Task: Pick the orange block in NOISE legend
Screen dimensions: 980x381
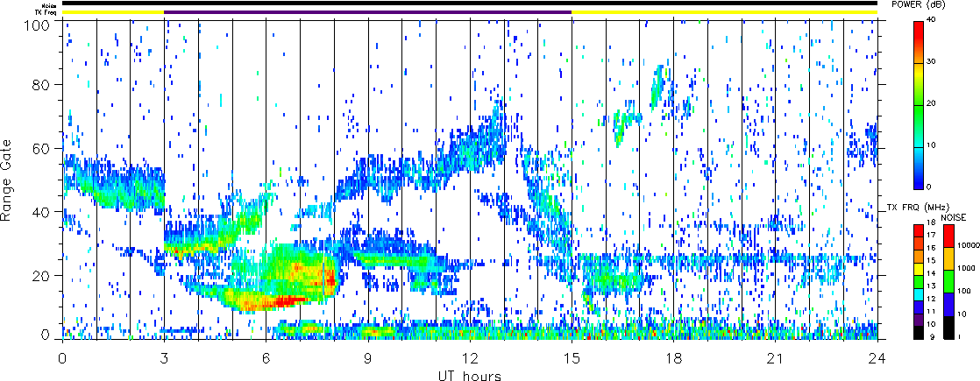Action: coord(948,258)
